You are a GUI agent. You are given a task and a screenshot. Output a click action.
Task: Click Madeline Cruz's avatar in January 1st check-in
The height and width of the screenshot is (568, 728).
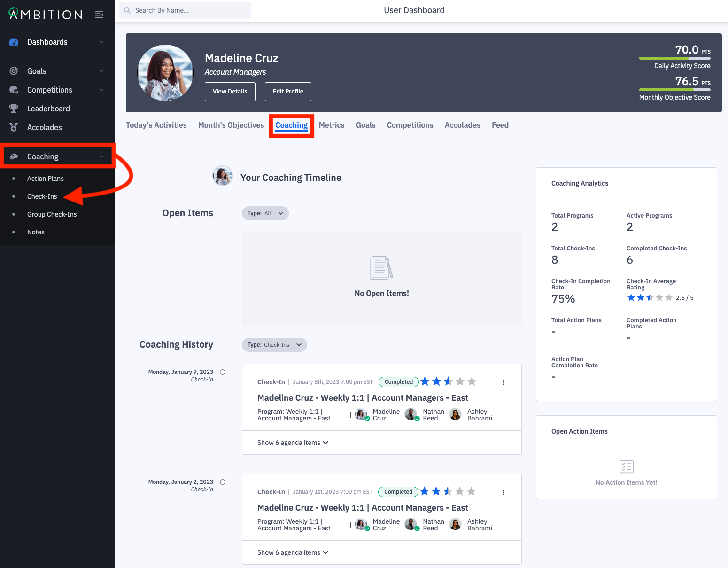pyautogui.click(x=362, y=525)
